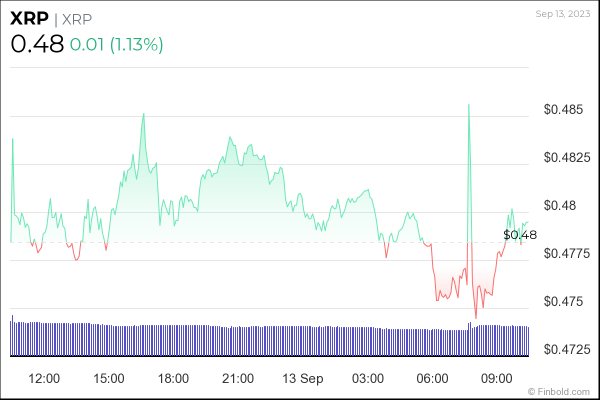Click the large 0.48 price value
The height and width of the screenshot is (400, 600).
pos(37,44)
